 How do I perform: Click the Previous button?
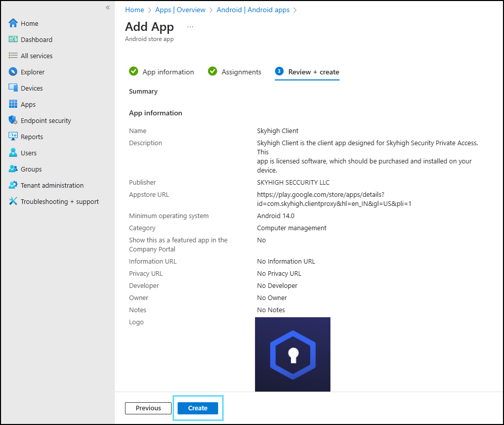148,408
